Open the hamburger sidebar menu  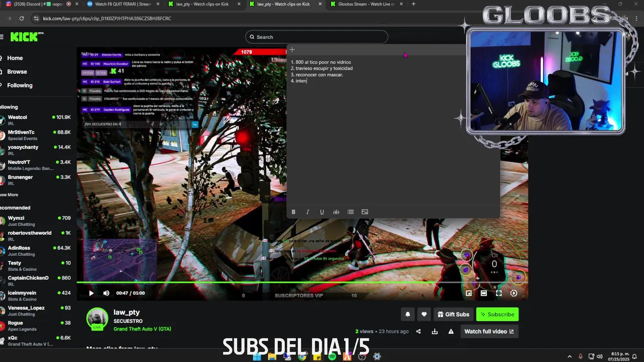(2, 37)
